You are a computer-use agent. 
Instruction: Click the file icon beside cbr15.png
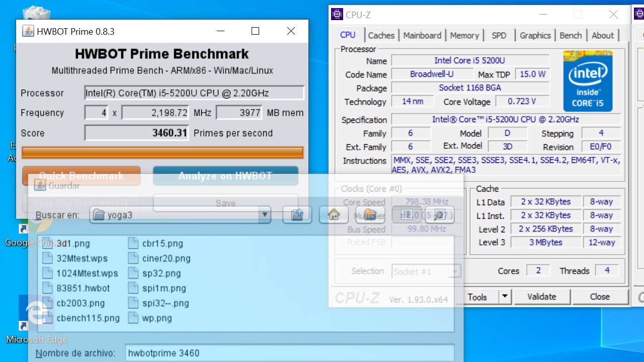coord(133,243)
